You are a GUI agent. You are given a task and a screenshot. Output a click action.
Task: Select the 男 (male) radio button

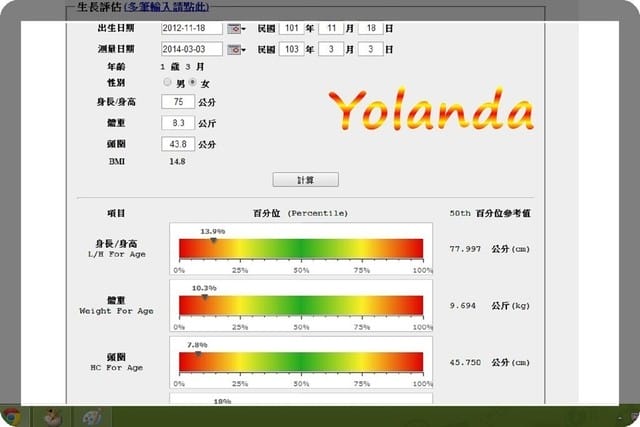(167, 82)
